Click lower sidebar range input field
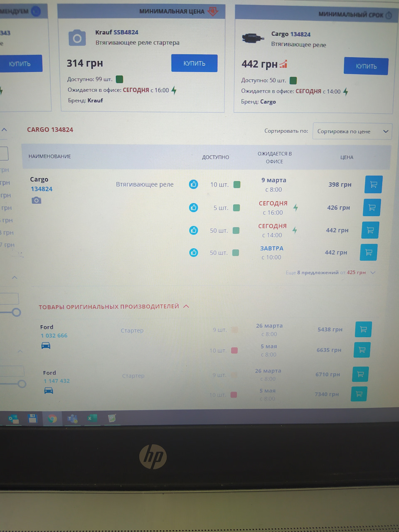Image resolution: width=399 pixels, height=532 pixels. click(12, 371)
